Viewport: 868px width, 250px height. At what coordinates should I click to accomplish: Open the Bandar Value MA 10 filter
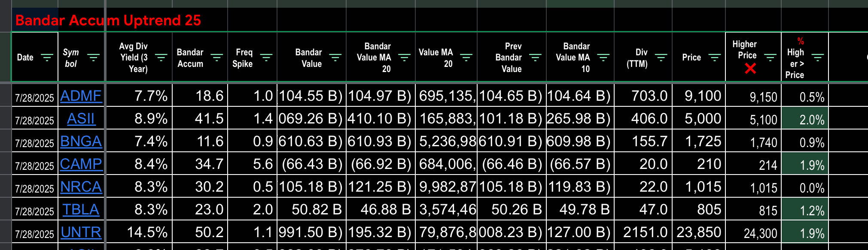603,57
